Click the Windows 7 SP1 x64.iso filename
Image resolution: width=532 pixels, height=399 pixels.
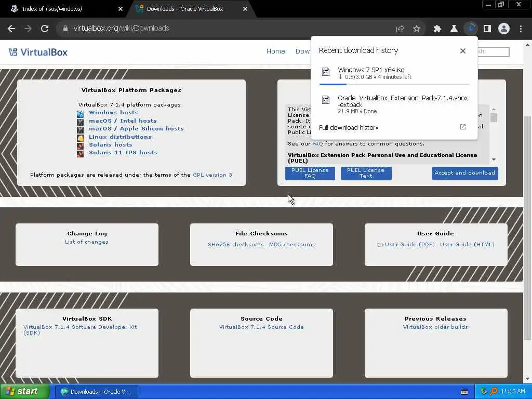[x=371, y=70]
